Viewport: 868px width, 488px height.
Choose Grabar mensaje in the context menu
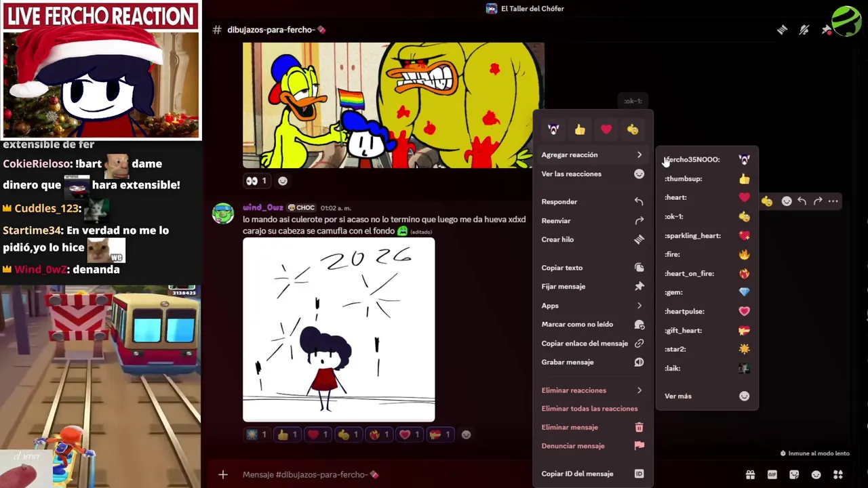(593, 363)
